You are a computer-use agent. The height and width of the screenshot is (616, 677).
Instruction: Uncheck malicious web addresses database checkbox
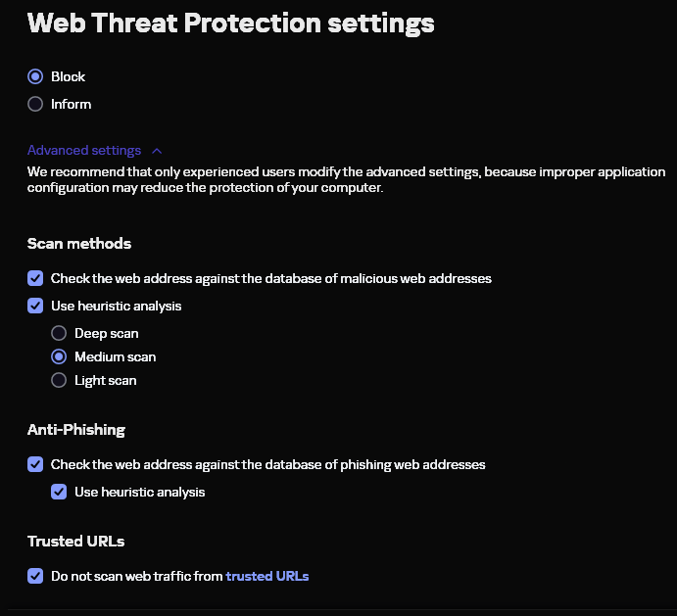click(35, 278)
